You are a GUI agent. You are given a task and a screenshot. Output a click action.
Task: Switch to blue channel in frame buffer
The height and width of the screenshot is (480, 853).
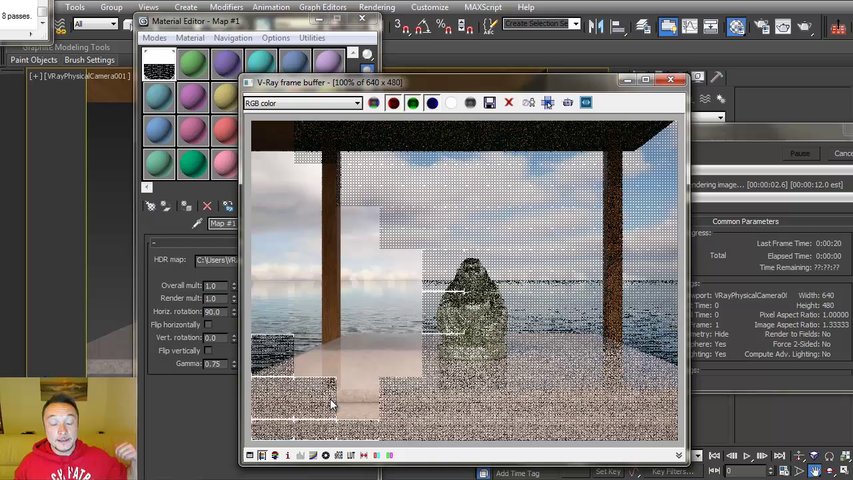432,103
